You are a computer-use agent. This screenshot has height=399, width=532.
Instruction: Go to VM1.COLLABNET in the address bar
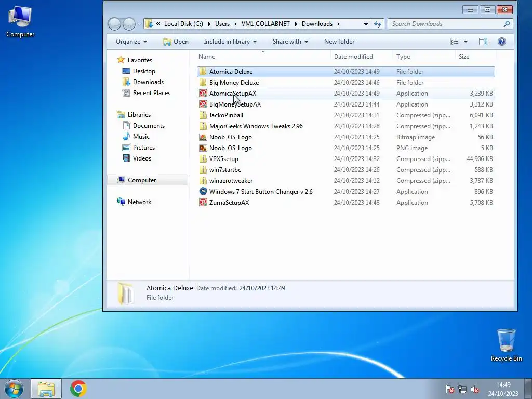point(265,24)
